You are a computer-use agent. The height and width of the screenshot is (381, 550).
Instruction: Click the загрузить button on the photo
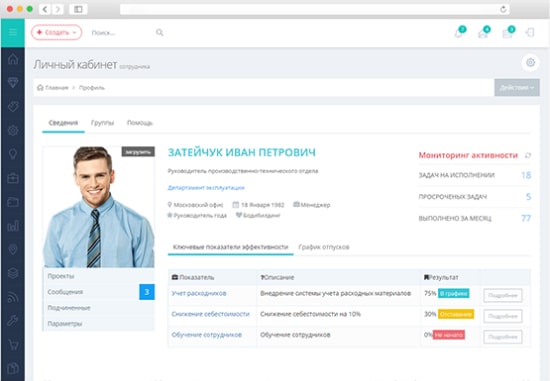138,152
